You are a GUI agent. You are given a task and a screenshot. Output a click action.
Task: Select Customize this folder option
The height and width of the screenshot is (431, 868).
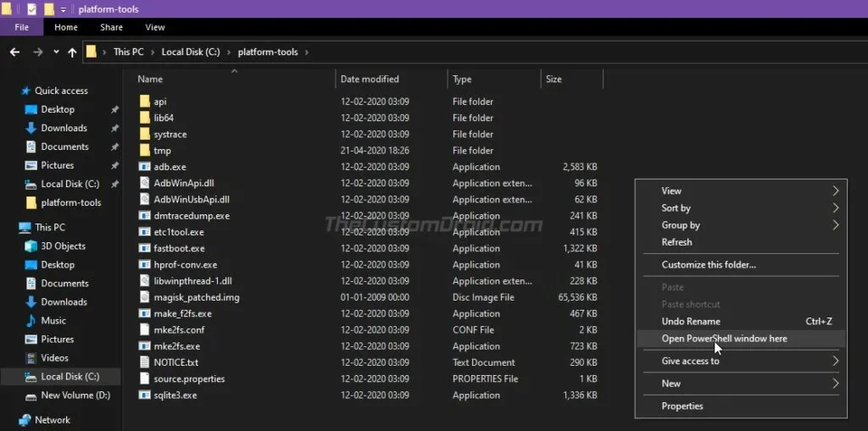point(709,265)
